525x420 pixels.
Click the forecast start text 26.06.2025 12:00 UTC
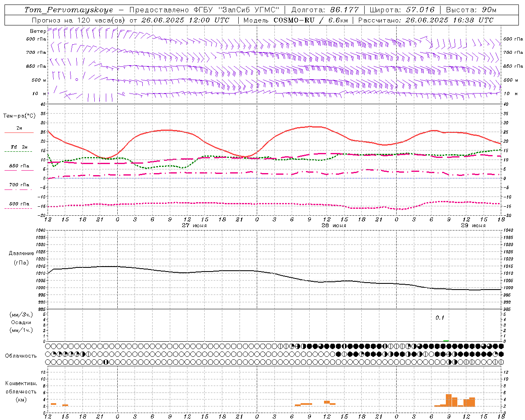(185, 20)
